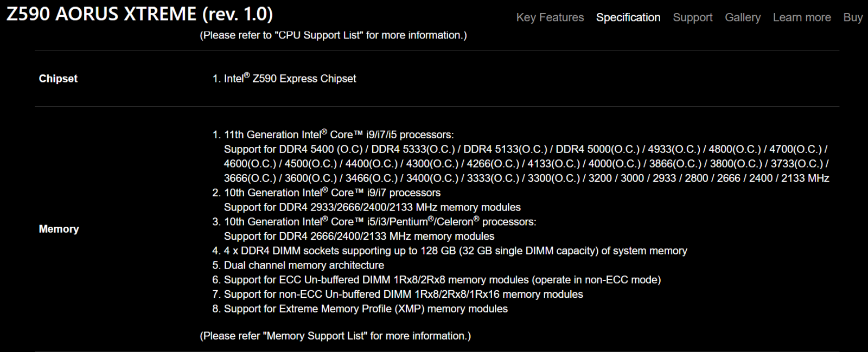
Task: Go to the Support tab
Action: 692,17
